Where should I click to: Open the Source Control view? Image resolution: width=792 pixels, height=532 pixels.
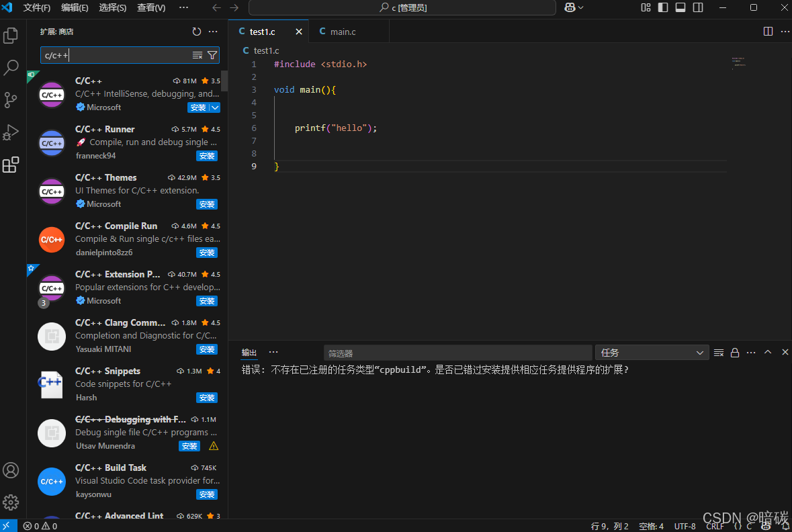pos(11,99)
